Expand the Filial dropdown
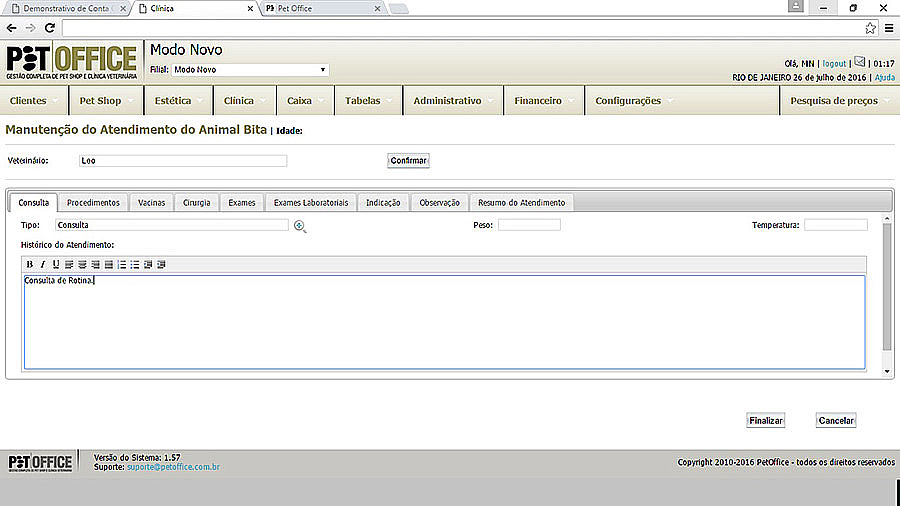Screen dimensions: 900x506 [249, 70]
